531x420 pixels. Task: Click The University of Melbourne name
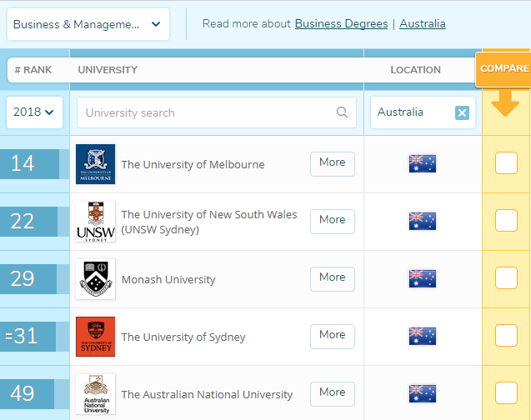[x=193, y=164]
